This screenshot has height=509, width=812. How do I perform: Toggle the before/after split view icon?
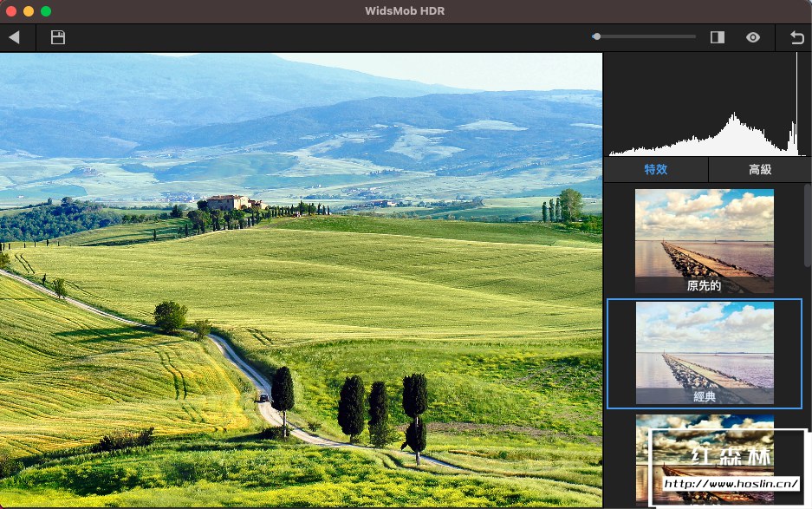pos(718,37)
